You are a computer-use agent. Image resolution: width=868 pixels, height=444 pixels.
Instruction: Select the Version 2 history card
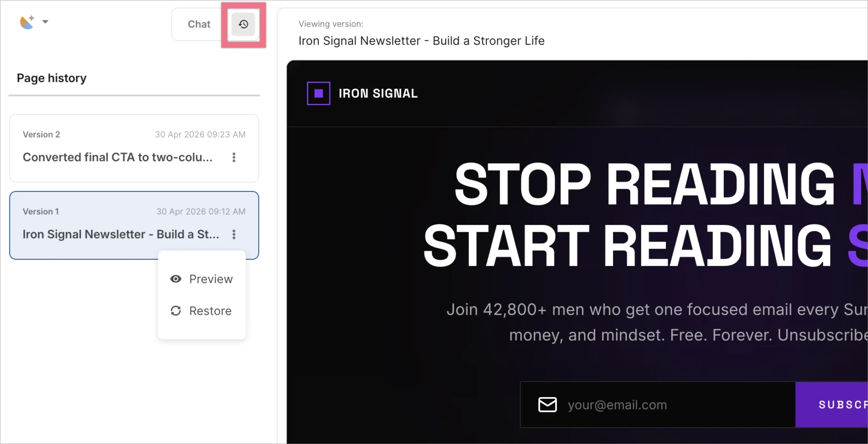(x=134, y=148)
